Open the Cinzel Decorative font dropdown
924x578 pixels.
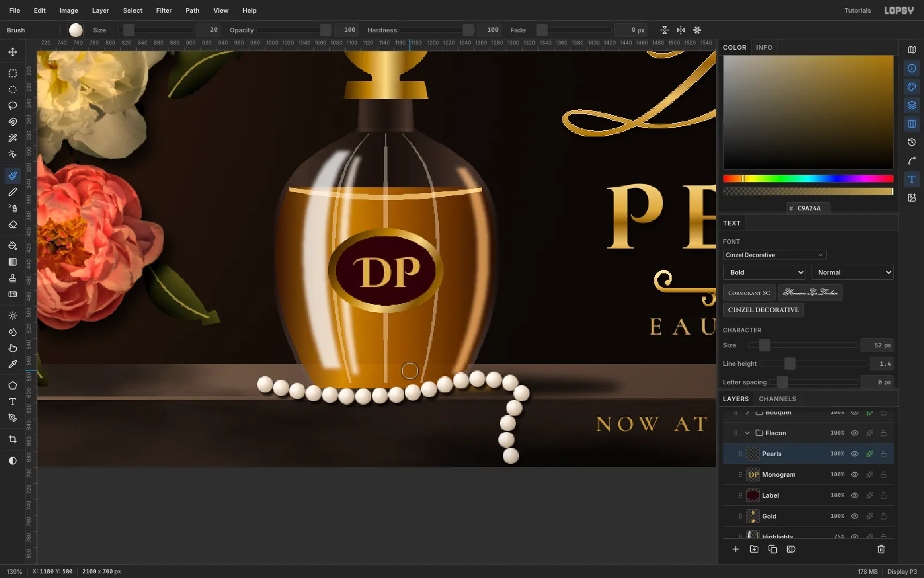[x=774, y=255]
